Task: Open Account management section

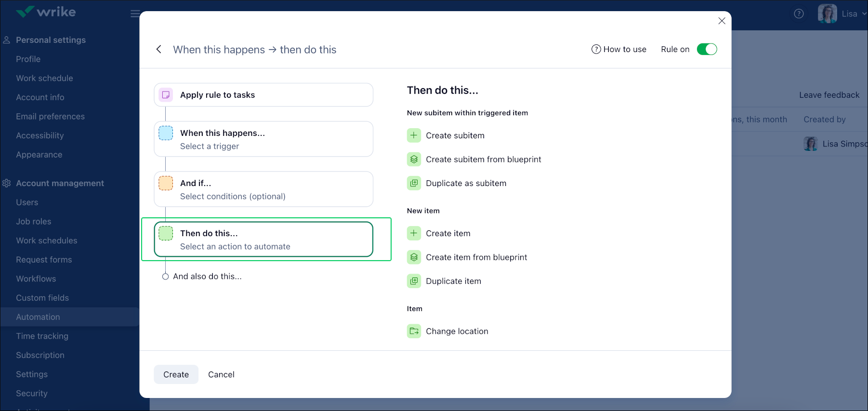Action: 60,183
